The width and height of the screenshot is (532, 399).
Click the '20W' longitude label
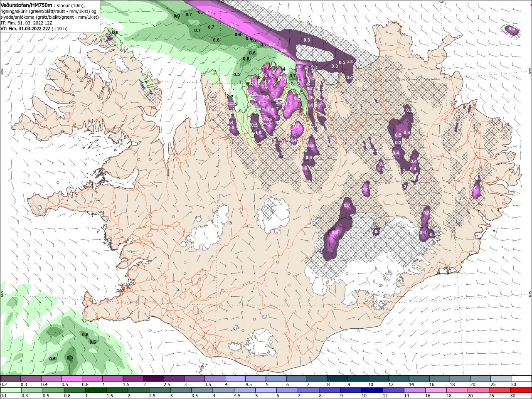click(221, 2)
